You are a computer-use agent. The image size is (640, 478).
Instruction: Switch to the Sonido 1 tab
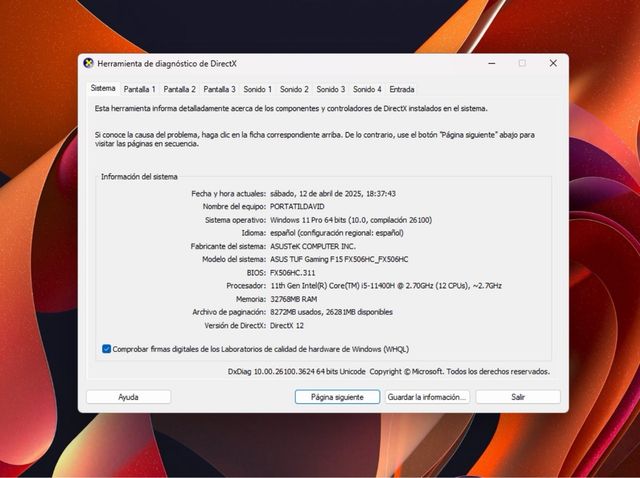257,89
